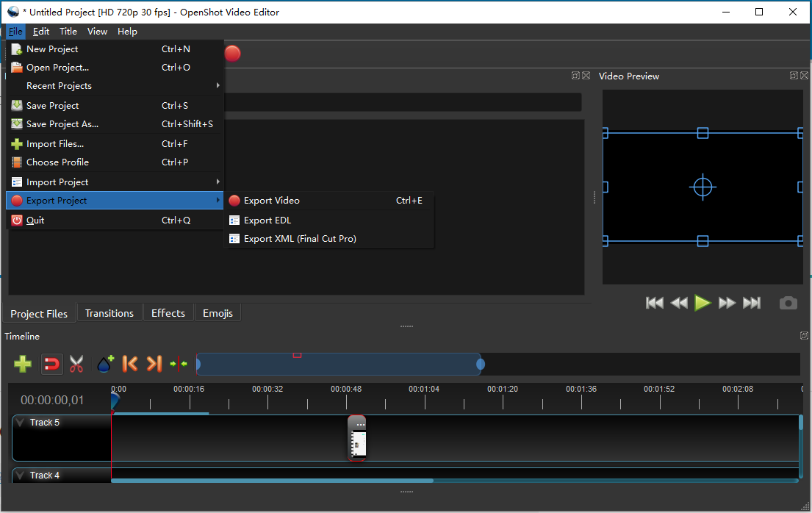Click the clip's three-dot menu button
The image size is (812, 513).
click(x=361, y=424)
